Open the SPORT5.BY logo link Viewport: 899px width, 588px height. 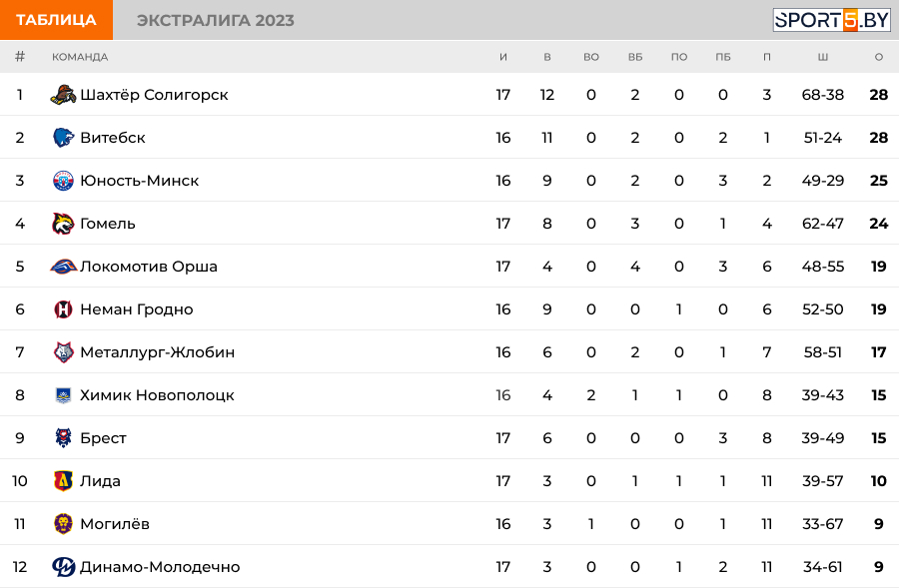click(x=831, y=20)
